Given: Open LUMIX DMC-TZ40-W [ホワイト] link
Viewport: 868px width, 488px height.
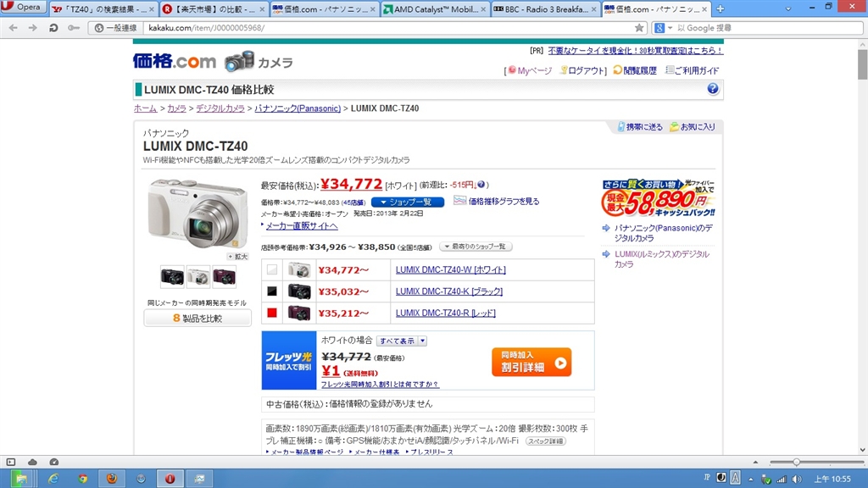Looking at the screenshot, I should pos(451,270).
